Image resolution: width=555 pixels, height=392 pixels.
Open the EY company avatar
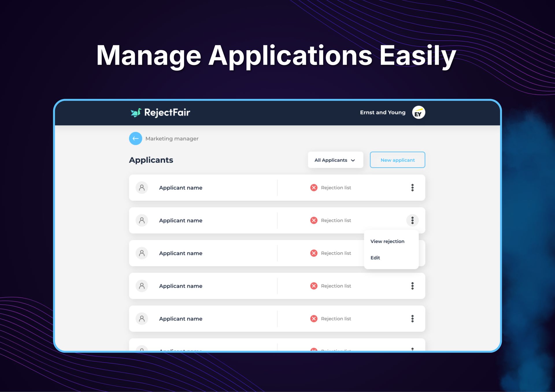[x=418, y=112]
